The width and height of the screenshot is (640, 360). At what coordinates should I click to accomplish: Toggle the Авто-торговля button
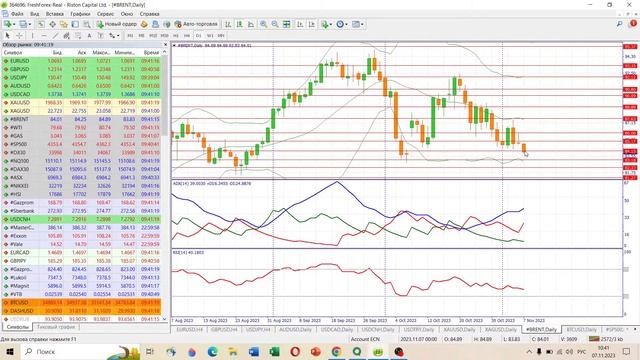click(196, 24)
